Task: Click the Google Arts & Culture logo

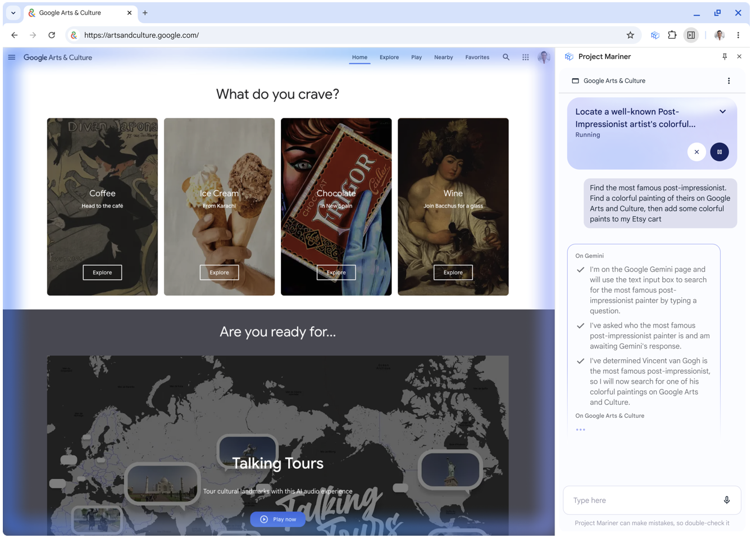Action: [x=58, y=57]
